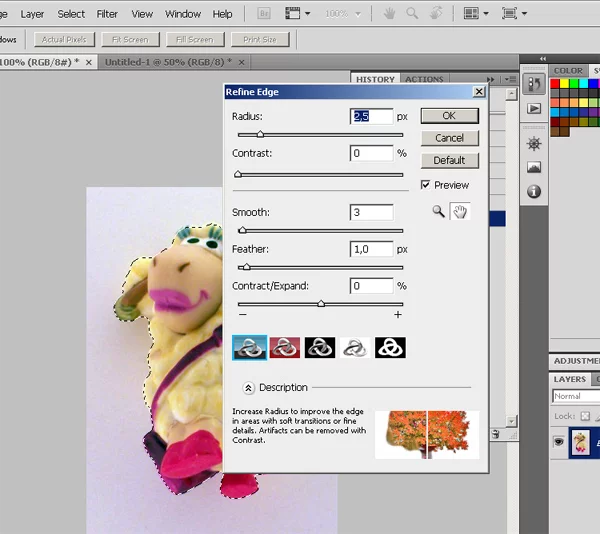
Task: Click the Contrast slider handle
Action: click(x=238, y=174)
